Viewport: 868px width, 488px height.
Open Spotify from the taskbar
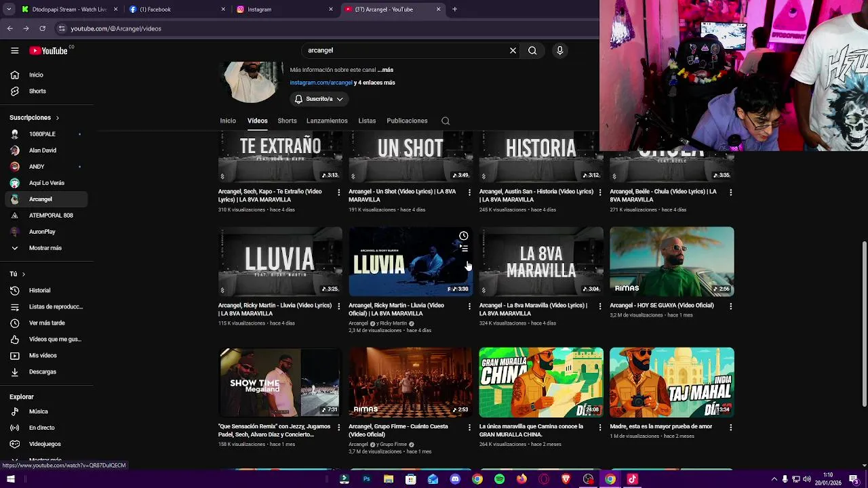[x=500, y=479]
